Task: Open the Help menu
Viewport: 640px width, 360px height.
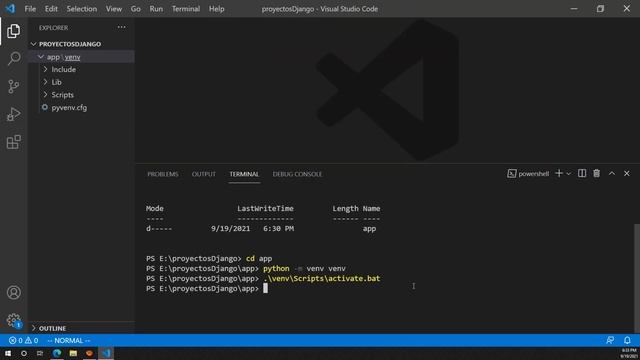Action: click(x=217, y=9)
